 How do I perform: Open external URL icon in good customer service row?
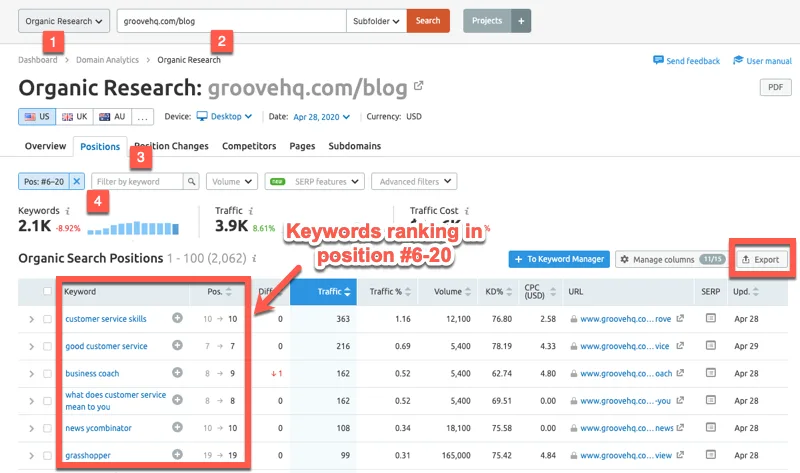point(680,345)
